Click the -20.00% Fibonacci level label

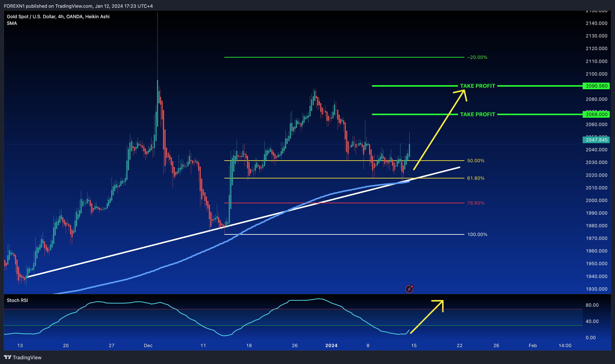[477, 57]
